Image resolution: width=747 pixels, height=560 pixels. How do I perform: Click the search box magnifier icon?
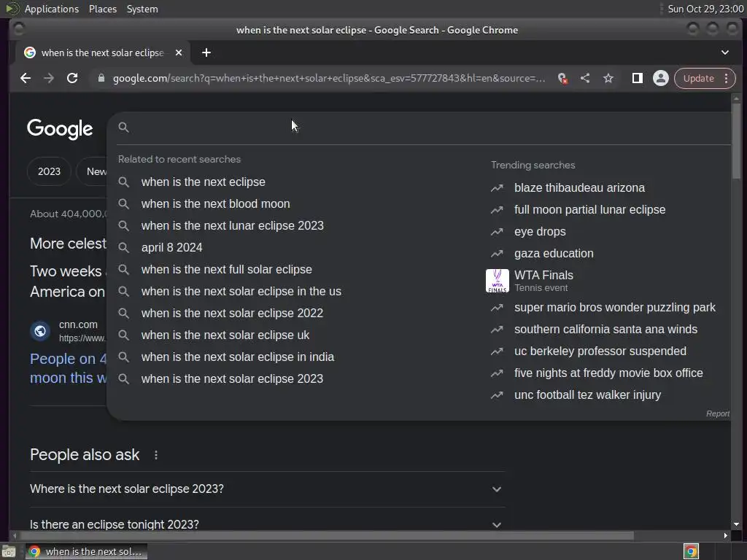(124, 127)
